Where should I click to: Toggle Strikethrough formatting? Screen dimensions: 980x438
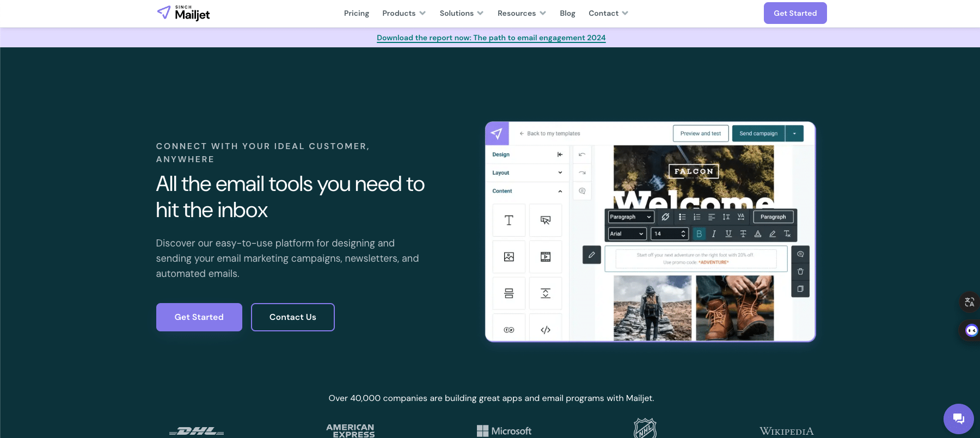(x=743, y=233)
